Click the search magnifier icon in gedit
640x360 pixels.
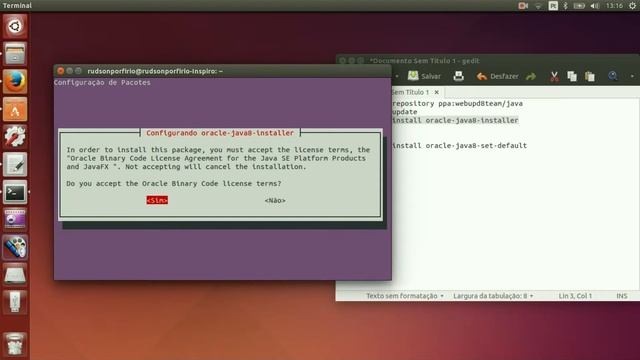(613, 76)
